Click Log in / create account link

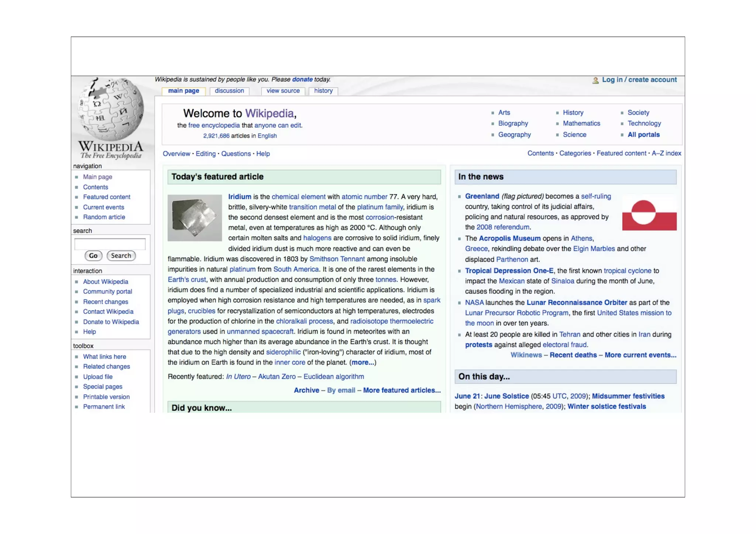[639, 80]
